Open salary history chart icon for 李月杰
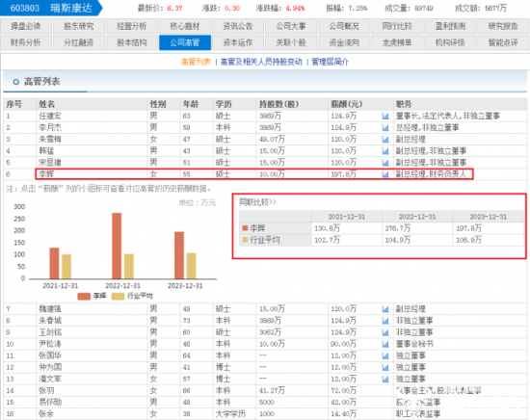The width and height of the screenshot is (530, 420). 385,128
